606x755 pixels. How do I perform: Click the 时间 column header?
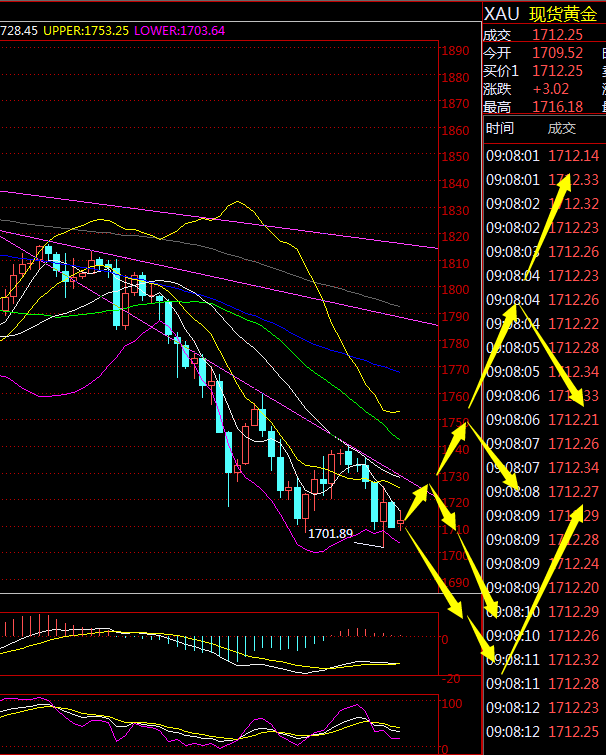[500, 128]
